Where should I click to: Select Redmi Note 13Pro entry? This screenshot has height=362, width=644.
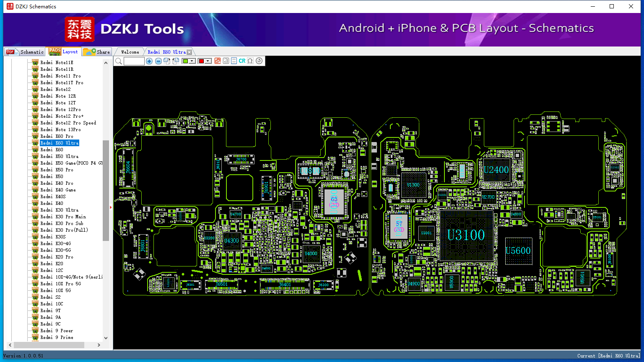click(x=60, y=129)
